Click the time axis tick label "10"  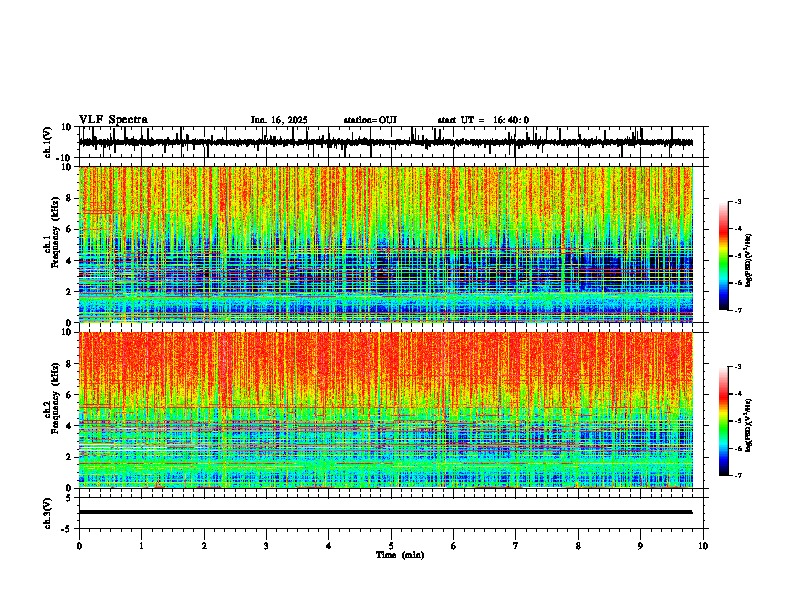[703, 546]
